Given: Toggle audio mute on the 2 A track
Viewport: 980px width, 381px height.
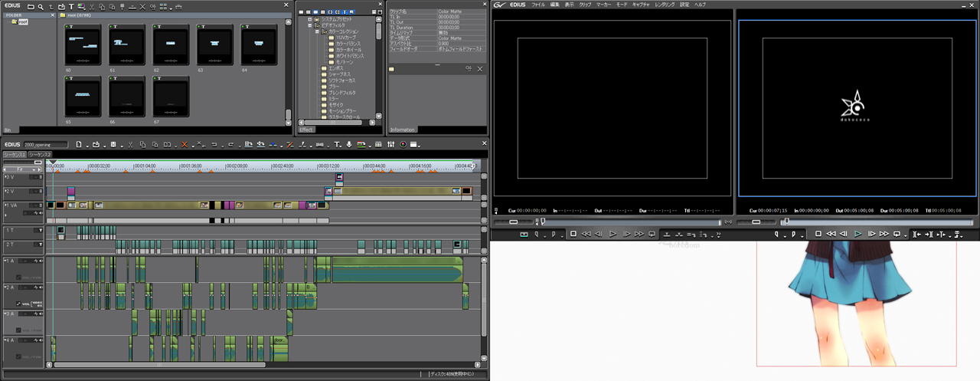Looking at the screenshot, I should pos(40,287).
